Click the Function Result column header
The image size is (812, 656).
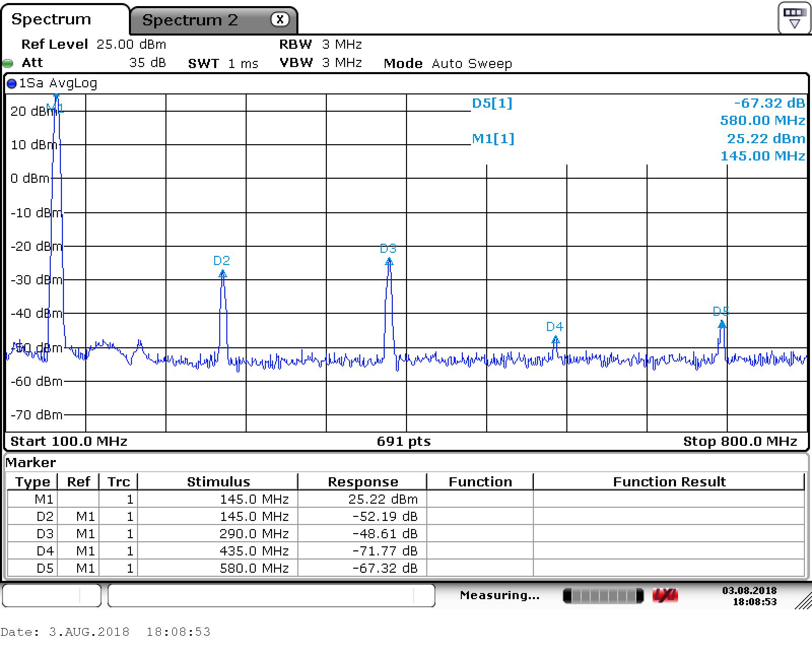pyautogui.click(x=669, y=481)
